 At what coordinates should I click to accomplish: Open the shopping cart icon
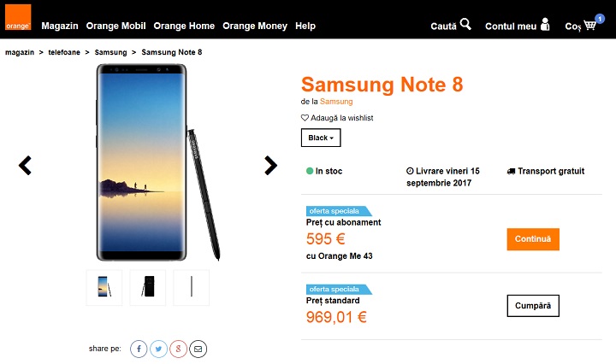click(x=589, y=26)
